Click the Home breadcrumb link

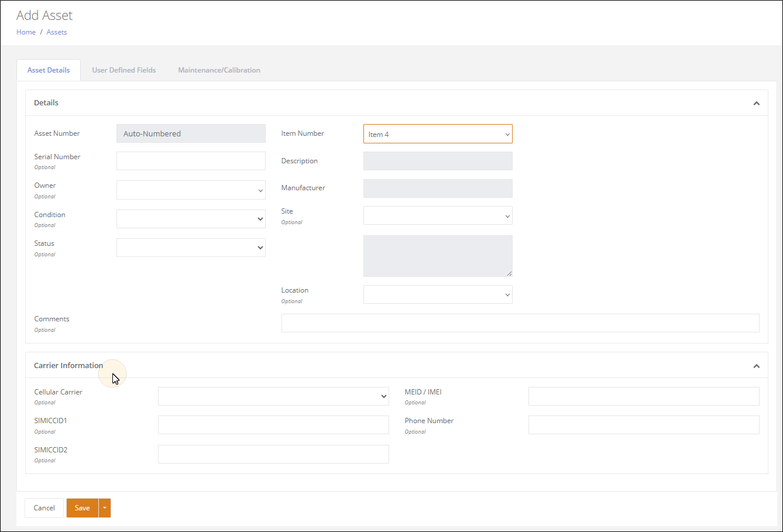pos(26,32)
